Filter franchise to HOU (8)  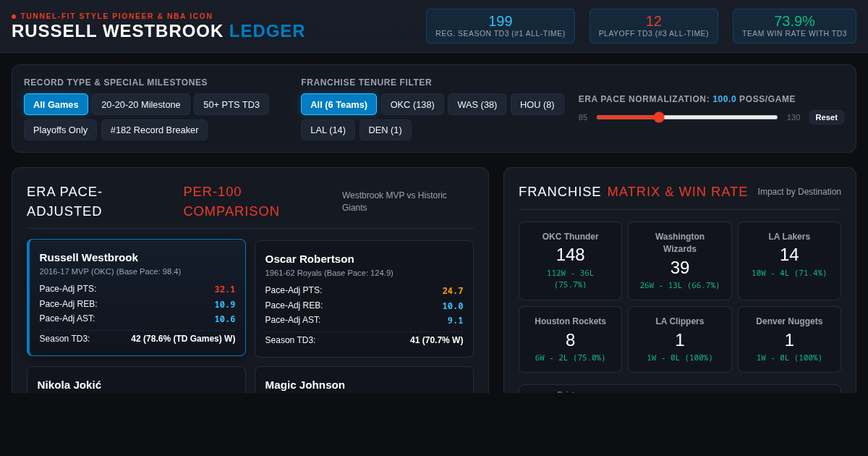click(537, 104)
